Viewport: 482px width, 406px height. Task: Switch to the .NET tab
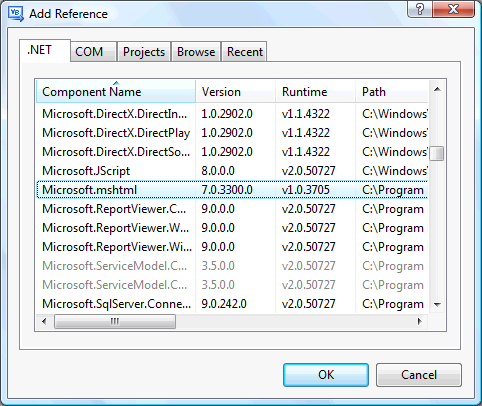(45, 50)
